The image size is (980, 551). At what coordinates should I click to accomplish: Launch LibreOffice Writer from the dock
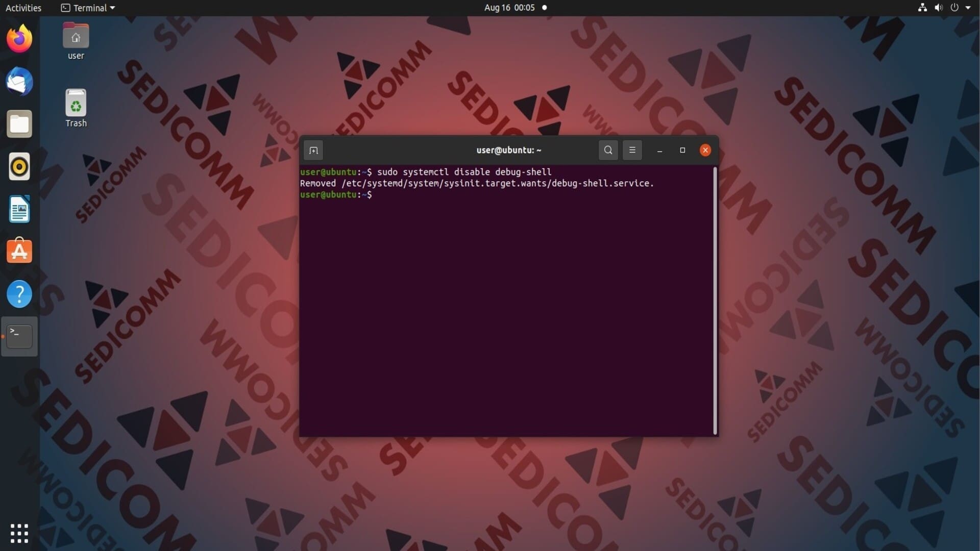tap(19, 209)
